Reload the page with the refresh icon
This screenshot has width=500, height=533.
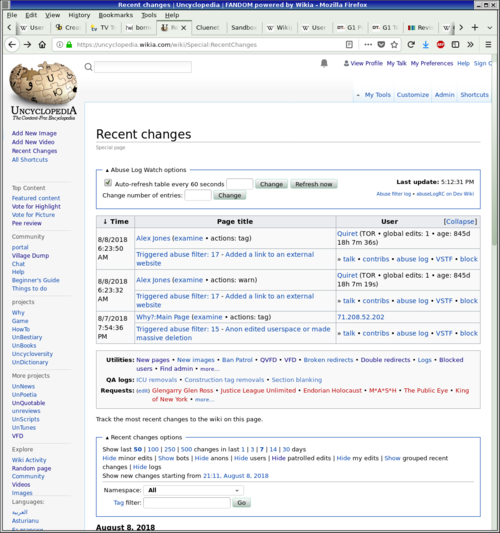(x=411, y=45)
